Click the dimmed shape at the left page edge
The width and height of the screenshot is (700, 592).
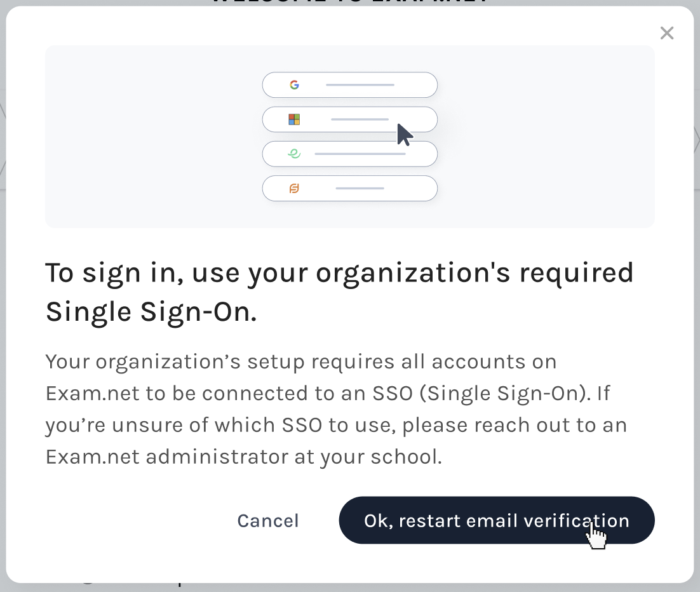coord(3,139)
